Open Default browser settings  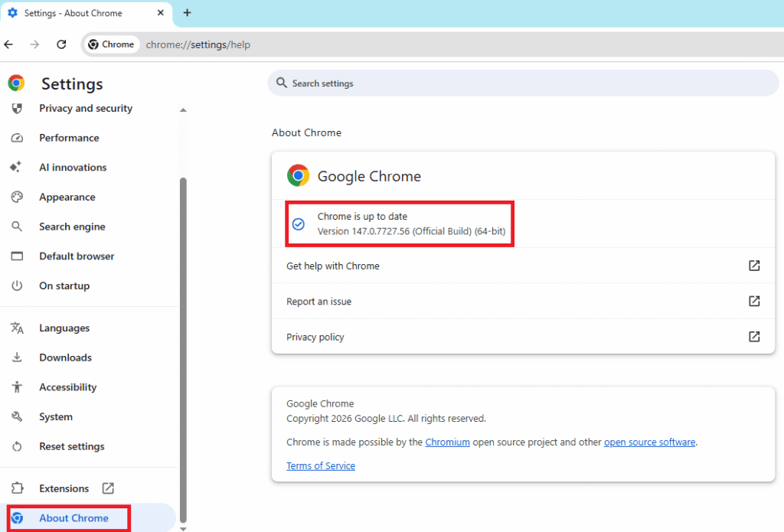77,256
